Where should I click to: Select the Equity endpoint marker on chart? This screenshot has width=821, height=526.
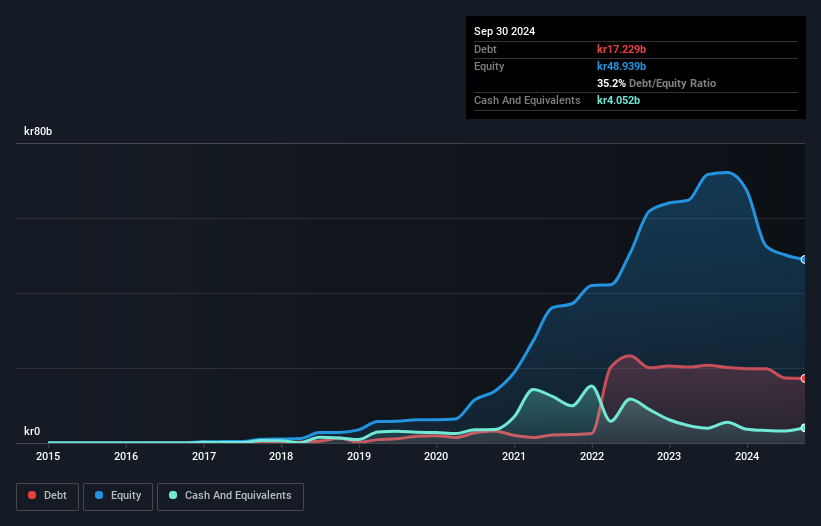tap(804, 260)
